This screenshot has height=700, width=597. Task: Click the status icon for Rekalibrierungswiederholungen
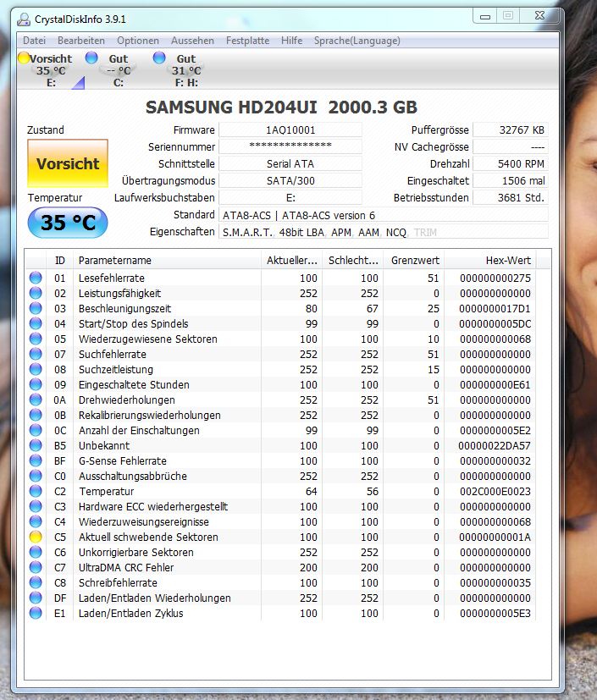tap(36, 415)
